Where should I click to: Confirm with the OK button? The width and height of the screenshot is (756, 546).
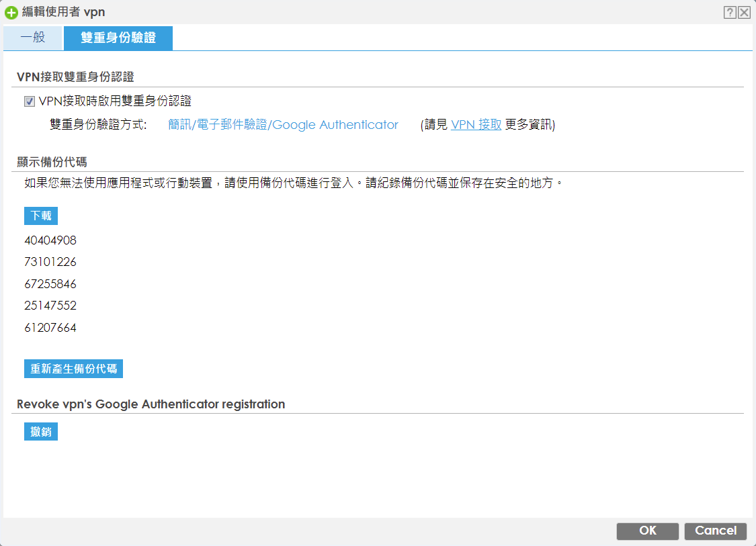pyautogui.click(x=648, y=531)
